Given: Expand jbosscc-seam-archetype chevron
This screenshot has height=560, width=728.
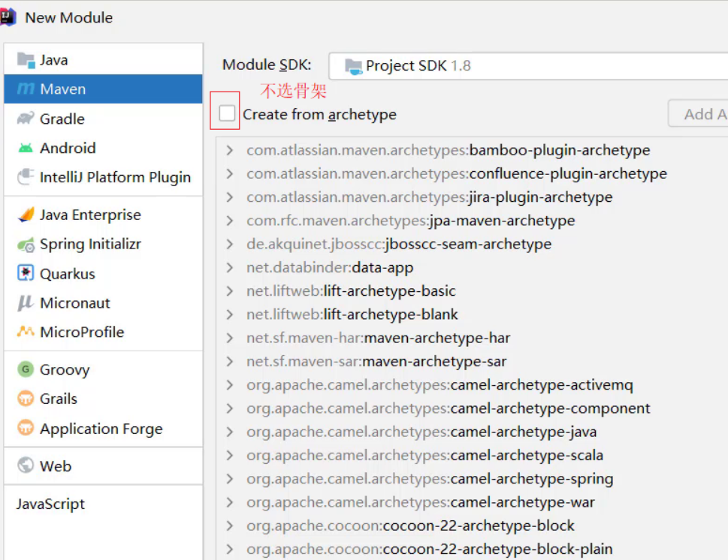Looking at the screenshot, I should pyautogui.click(x=229, y=244).
